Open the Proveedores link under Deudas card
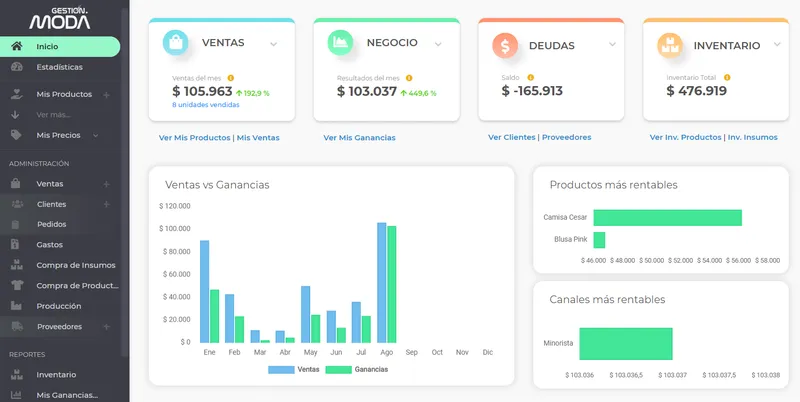 [x=566, y=137]
